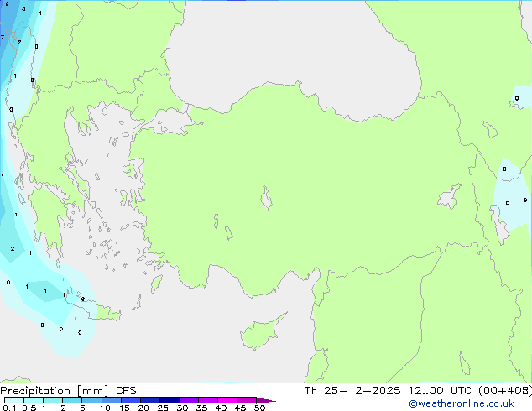The height and width of the screenshot is (411, 532).
Task: Open the weatheronline.co.uk copyright link
Action: (461, 403)
